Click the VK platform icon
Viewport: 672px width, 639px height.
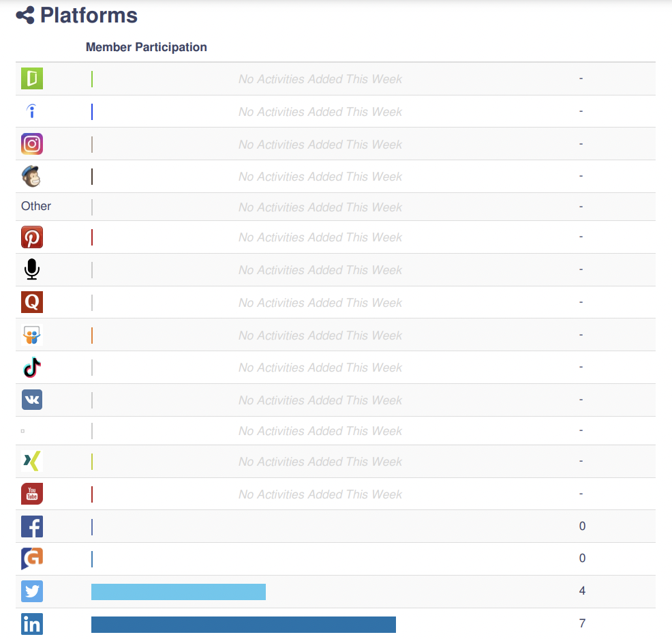[x=32, y=400]
